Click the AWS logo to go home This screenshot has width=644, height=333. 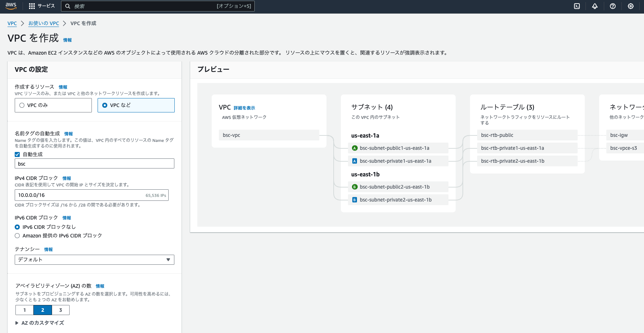click(x=11, y=6)
